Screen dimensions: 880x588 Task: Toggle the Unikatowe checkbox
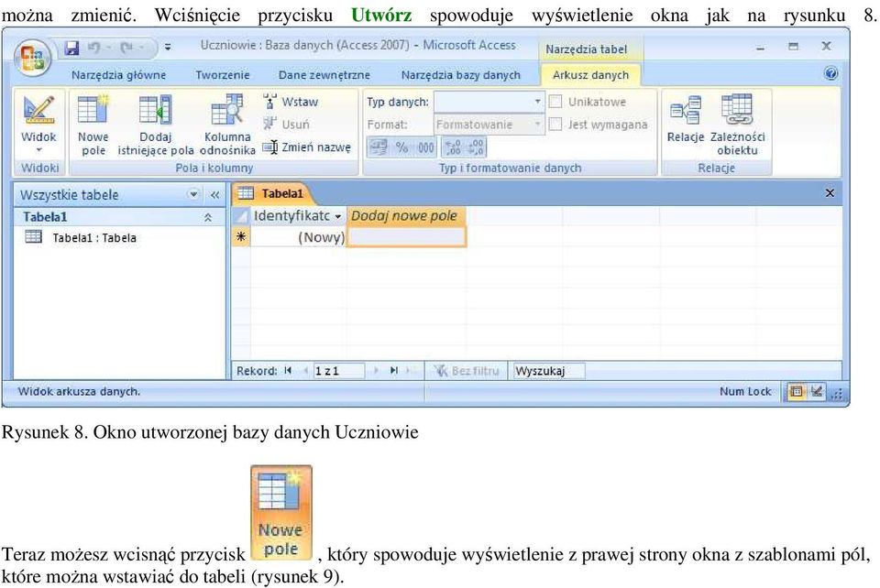555,102
